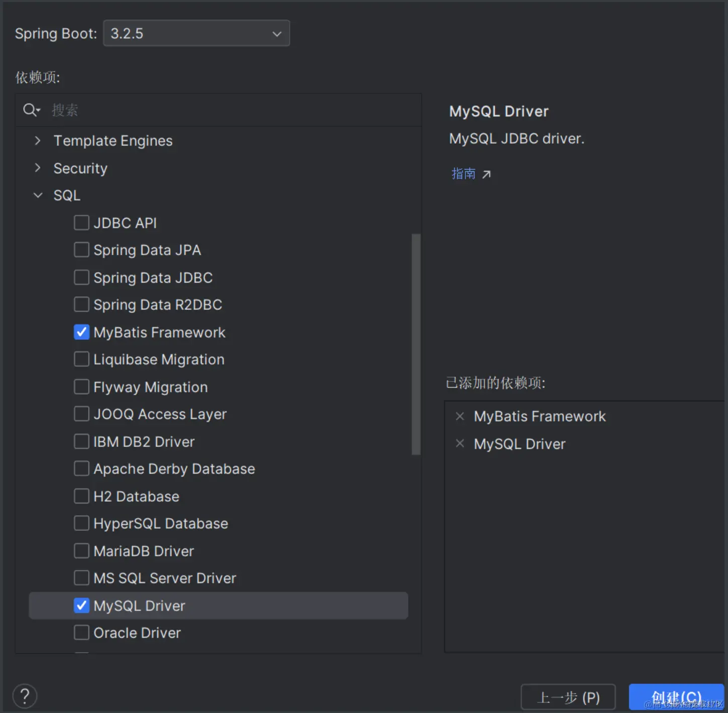This screenshot has width=728, height=713.
Task: Remove MySQL Driver from added dependencies
Action: (459, 443)
